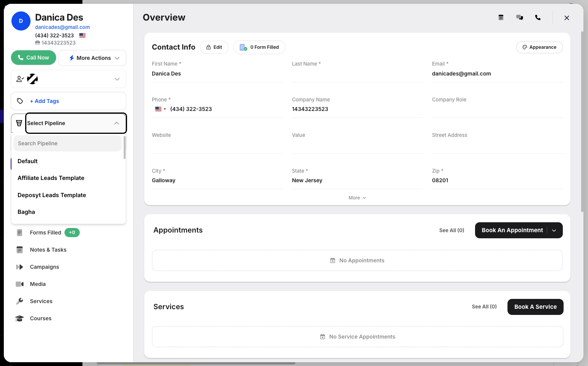Screen dimensions: 588x366
Task: Open Forms Filled via its document icon
Action: click(x=19, y=233)
